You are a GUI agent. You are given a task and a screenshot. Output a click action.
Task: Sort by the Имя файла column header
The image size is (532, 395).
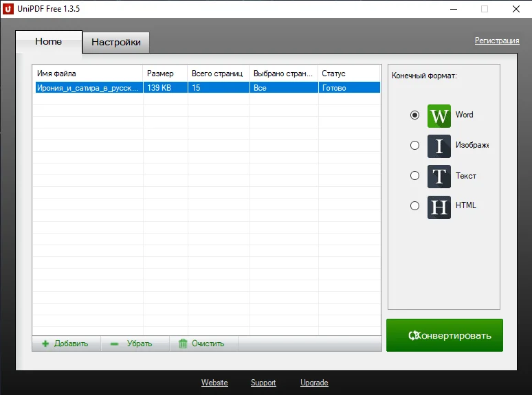[x=88, y=74]
